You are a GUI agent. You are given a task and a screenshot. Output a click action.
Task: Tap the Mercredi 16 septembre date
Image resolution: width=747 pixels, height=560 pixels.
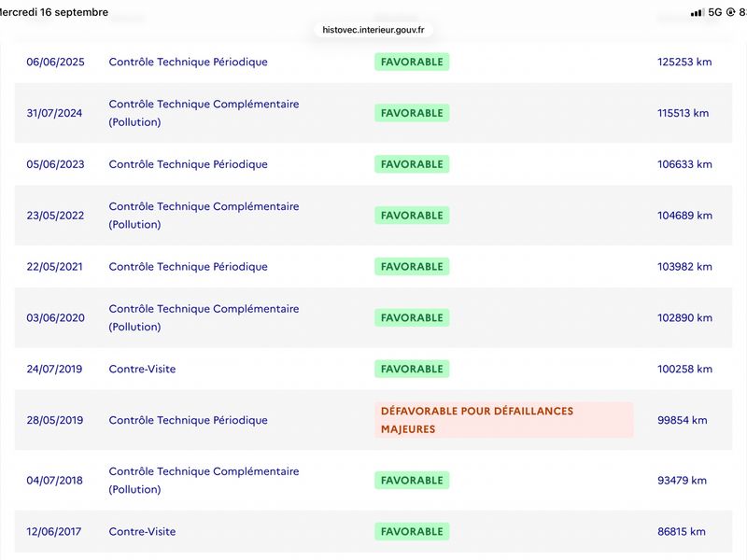click(54, 12)
